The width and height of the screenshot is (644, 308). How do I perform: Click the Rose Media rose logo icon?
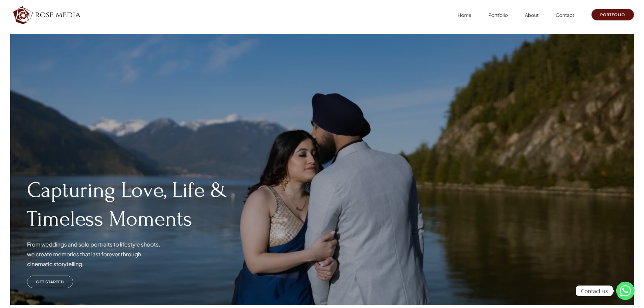(22, 15)
